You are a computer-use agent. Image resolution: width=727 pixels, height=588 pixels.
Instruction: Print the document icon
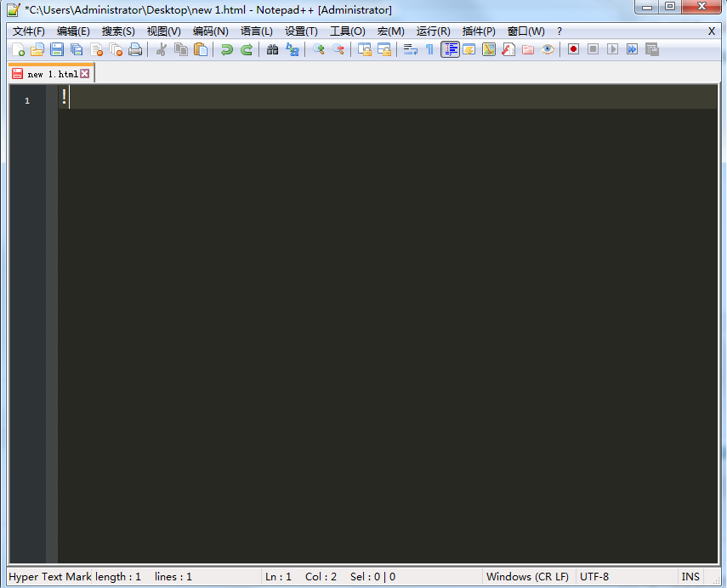click(x=135, y=49)
